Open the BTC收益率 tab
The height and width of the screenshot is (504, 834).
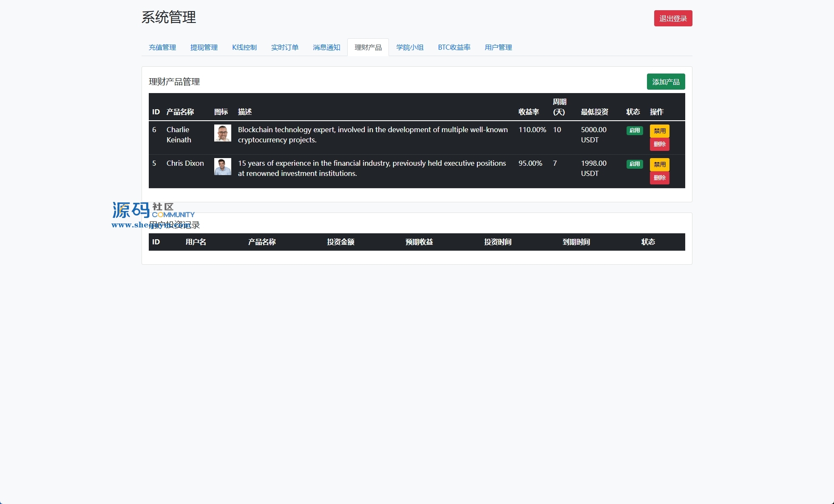[x=454, y=47]
